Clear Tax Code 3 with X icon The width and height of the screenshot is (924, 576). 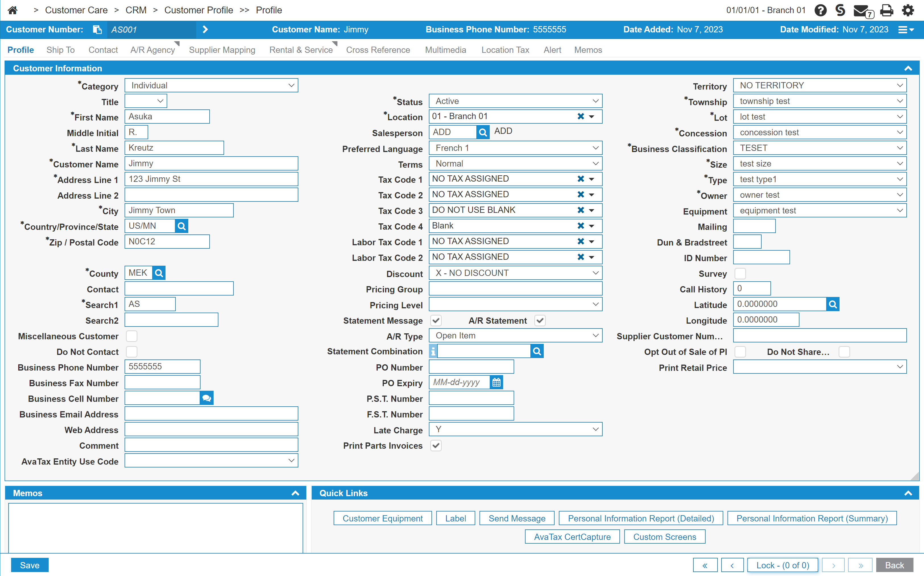tap(580, 210)
